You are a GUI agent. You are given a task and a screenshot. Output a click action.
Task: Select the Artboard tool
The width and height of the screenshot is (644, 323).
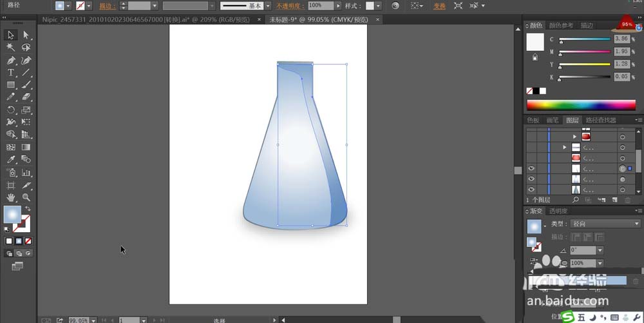pyautogui.click(x=11, y=185)
